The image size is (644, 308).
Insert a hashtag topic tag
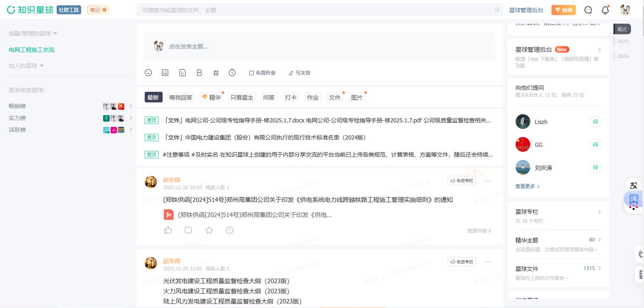216,73
